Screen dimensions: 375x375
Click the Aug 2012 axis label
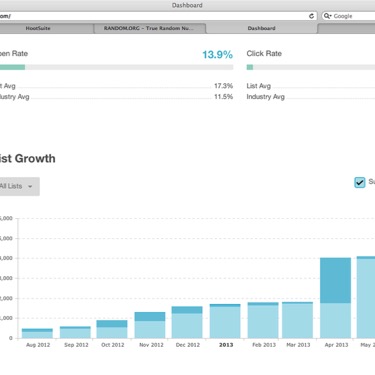(x=38, y=345)
